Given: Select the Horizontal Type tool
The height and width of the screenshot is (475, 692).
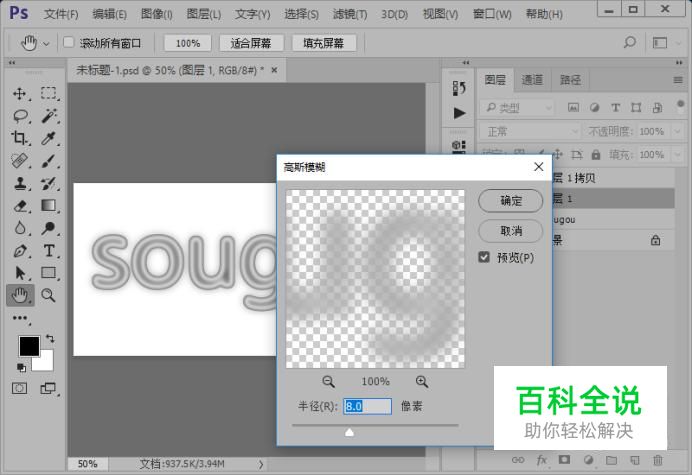Looking at the screenshot, I should (49, 251).
